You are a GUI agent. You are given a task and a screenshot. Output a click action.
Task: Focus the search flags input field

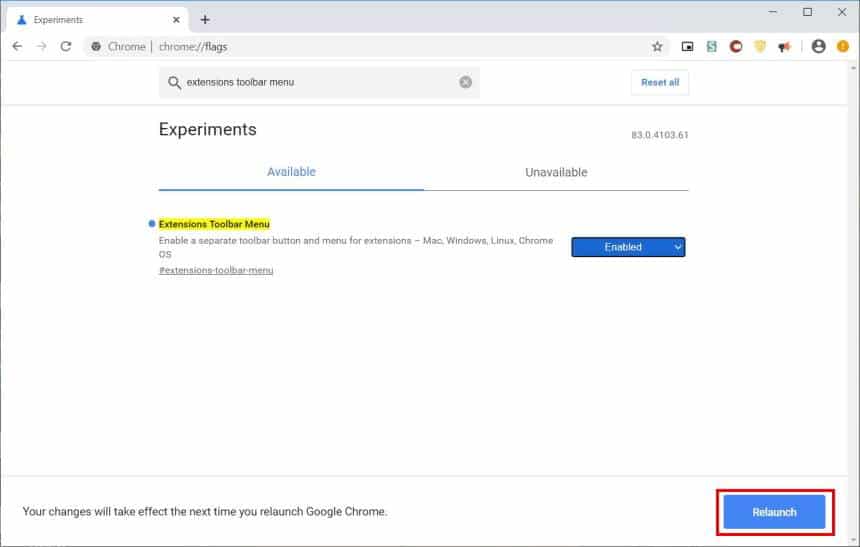pos(319,82)
